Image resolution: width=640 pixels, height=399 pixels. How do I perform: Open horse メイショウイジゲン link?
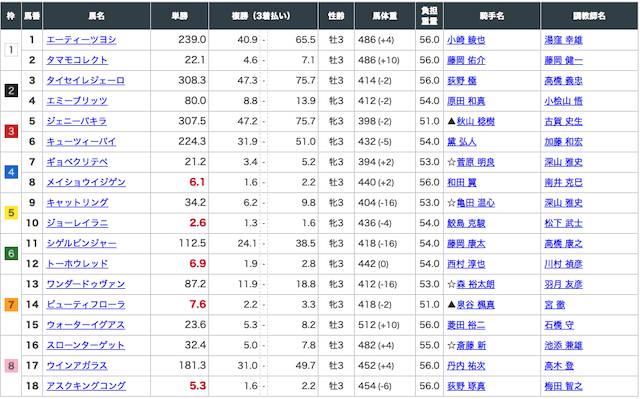[x=86, y=182]
